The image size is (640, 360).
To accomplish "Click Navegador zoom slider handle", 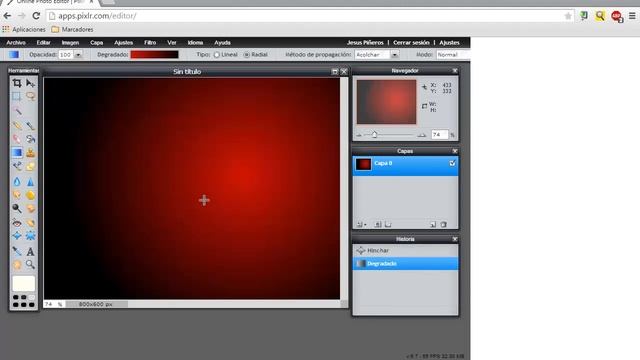I will (x=374, y=134).
